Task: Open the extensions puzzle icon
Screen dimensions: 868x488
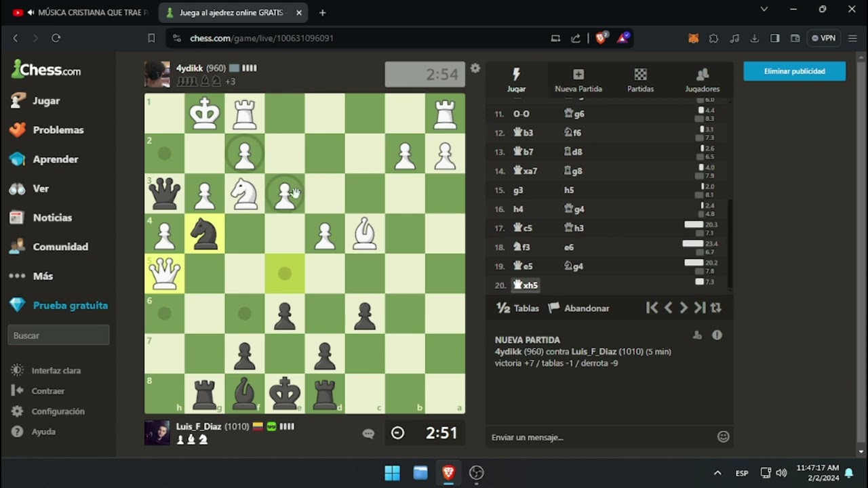Action: point(713,38)
